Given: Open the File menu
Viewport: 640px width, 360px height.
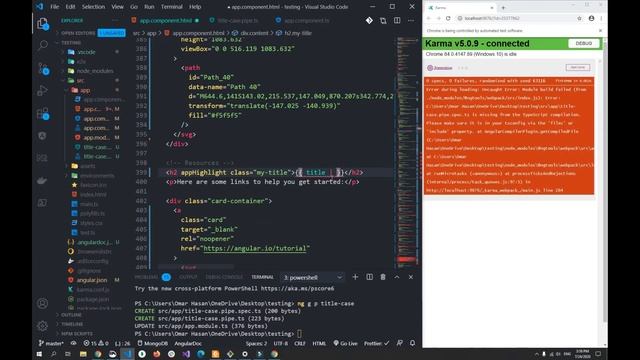Looking at the screenshot, I should click(x=54, y=7).
